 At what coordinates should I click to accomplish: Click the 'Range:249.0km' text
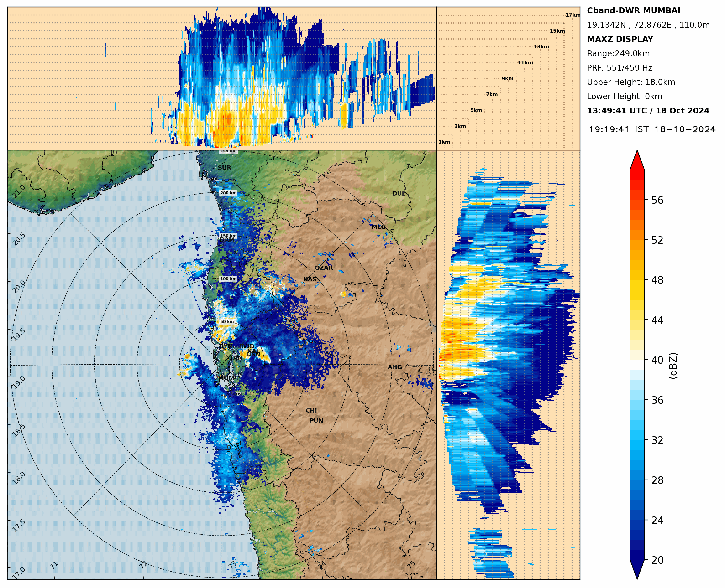click(x=618, y=53)
